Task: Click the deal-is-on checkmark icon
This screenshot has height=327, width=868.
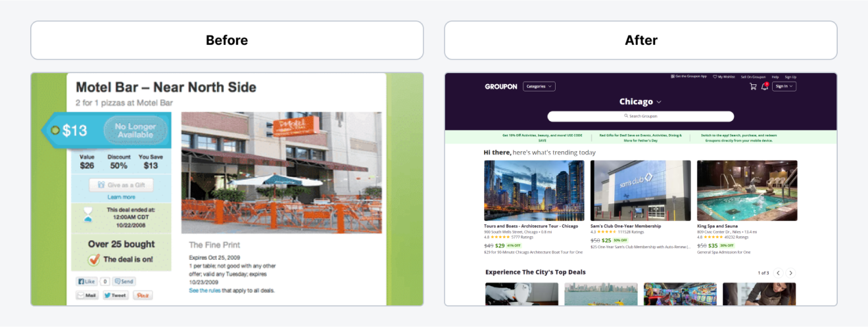Action: point(94,259)
